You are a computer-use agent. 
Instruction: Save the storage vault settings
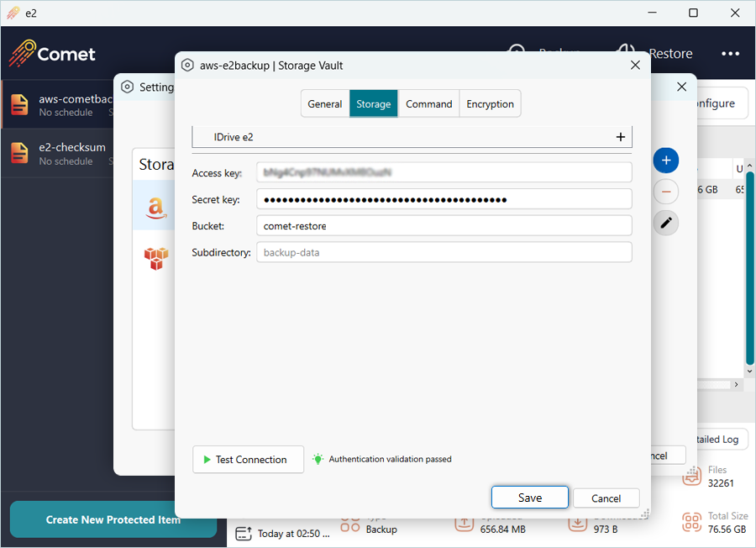[x=530, y=498]
